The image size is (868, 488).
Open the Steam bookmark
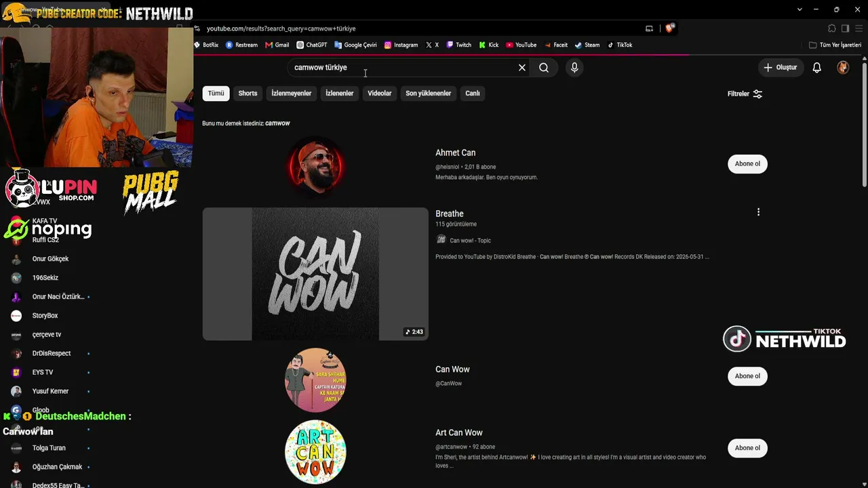coord(587,45)
